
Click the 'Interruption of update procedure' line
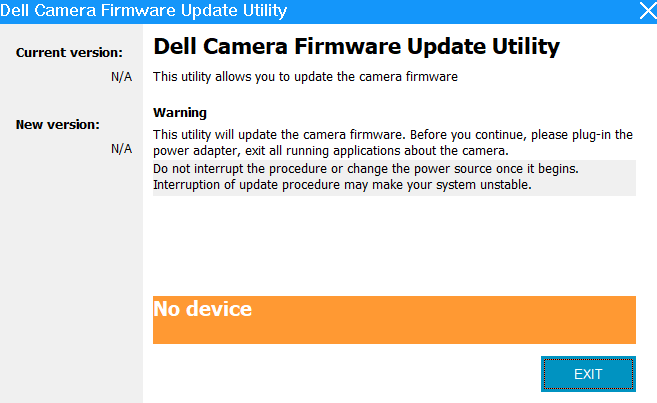(x=342, y=185)
